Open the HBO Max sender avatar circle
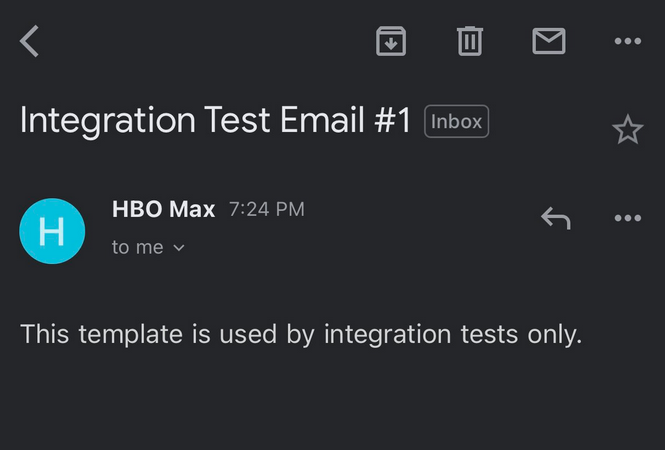The width and height of the screenshot is (665, 450). [52, 231]
